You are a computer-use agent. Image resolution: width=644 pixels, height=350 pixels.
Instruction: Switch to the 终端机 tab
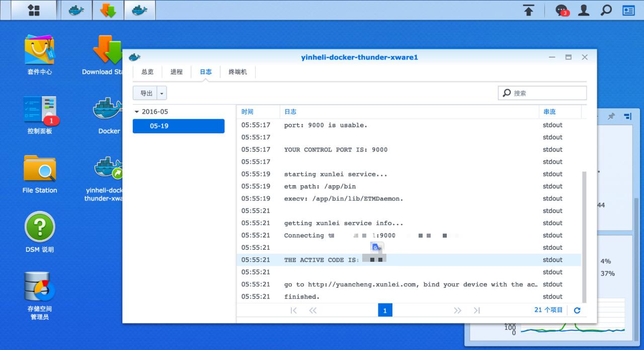pyautogui.click(x=237, y=72)
